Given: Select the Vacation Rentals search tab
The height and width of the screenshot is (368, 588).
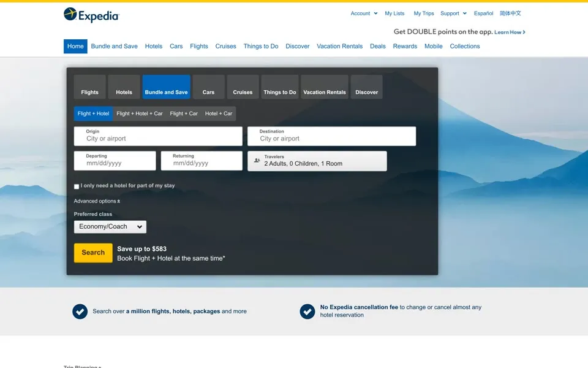Looking at the screenshot, I should 325,87.
